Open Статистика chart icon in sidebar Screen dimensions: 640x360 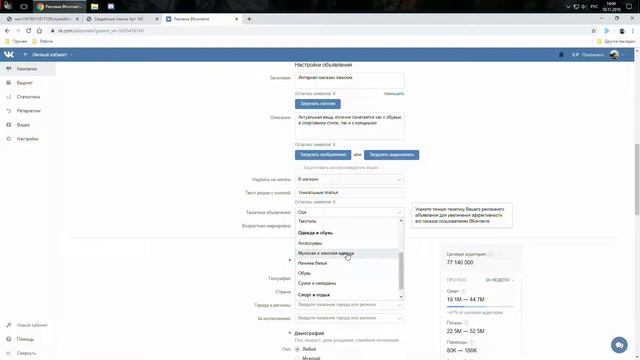[9, 97]
